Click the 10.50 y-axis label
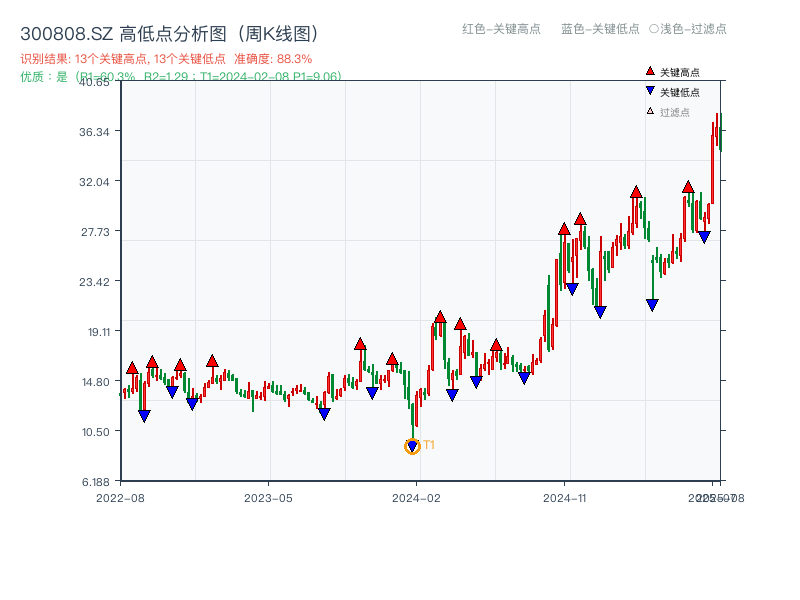800x600 pixels. pos(95,432)
